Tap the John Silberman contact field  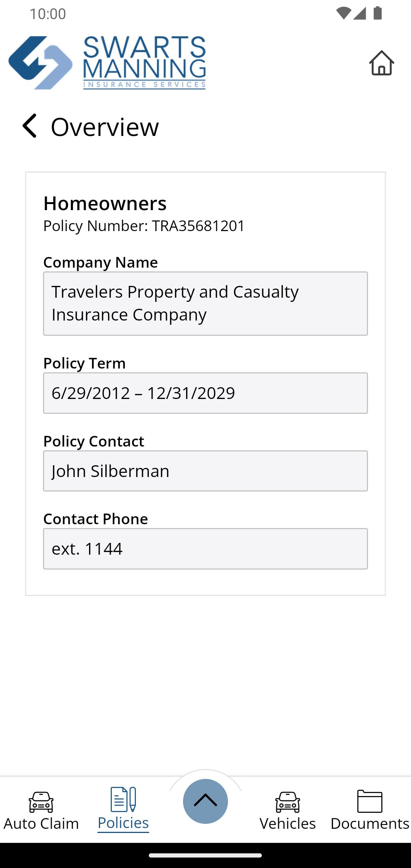[205, 471]
